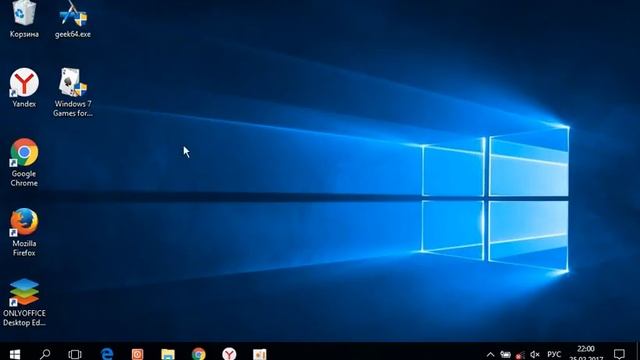Open the Корзина recycle bin icon
This screenshot has height=360, width=640.
pyautogui.click(x=24, y=19)
